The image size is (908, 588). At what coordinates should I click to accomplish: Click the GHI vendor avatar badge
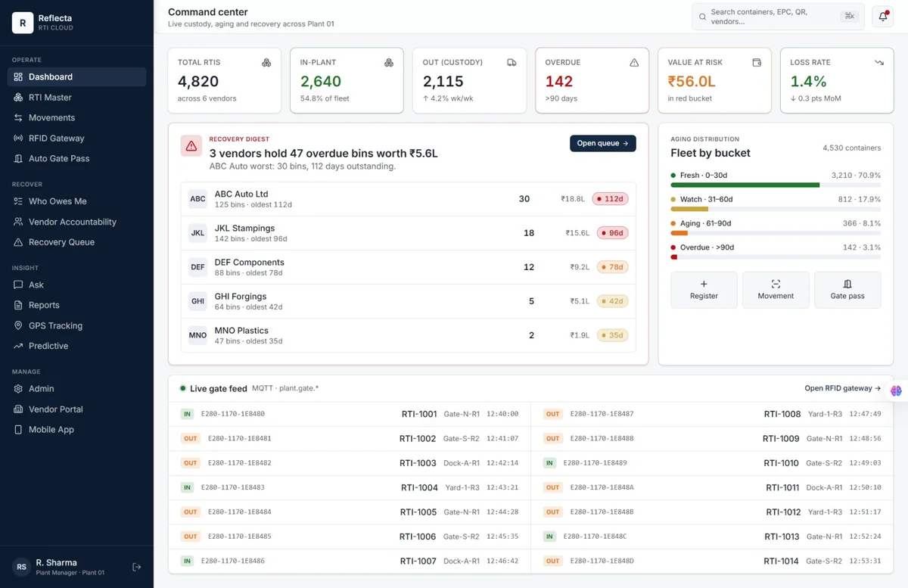coord(197,301)
